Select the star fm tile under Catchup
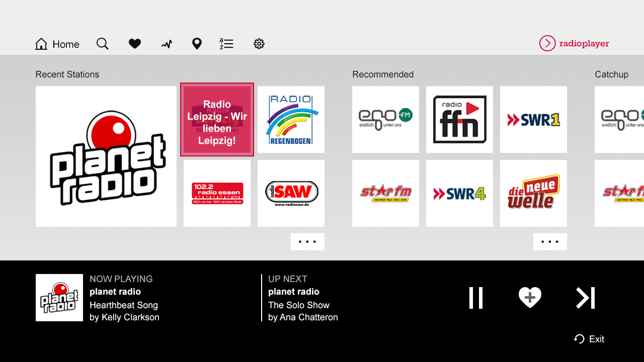Viewport: 644px width, 362px height. click(619, 194)
